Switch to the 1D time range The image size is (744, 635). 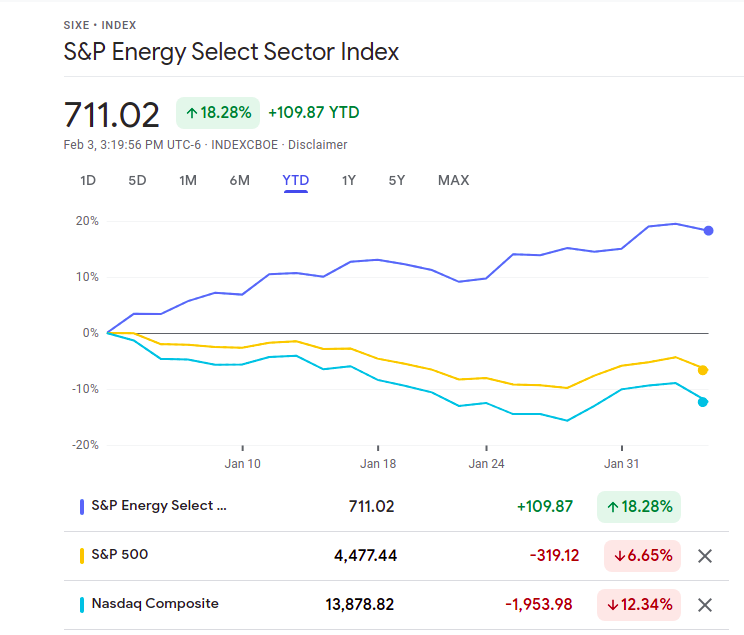[88, 180]
